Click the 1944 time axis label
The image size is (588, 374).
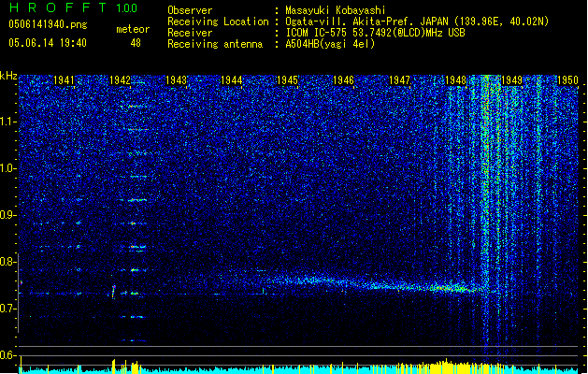point(232,79)
